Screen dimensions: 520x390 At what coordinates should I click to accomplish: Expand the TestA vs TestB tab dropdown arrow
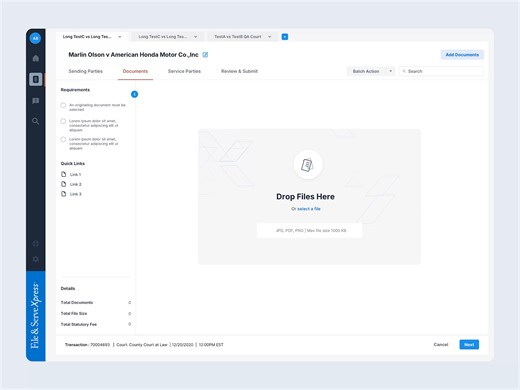pos(270,37)
